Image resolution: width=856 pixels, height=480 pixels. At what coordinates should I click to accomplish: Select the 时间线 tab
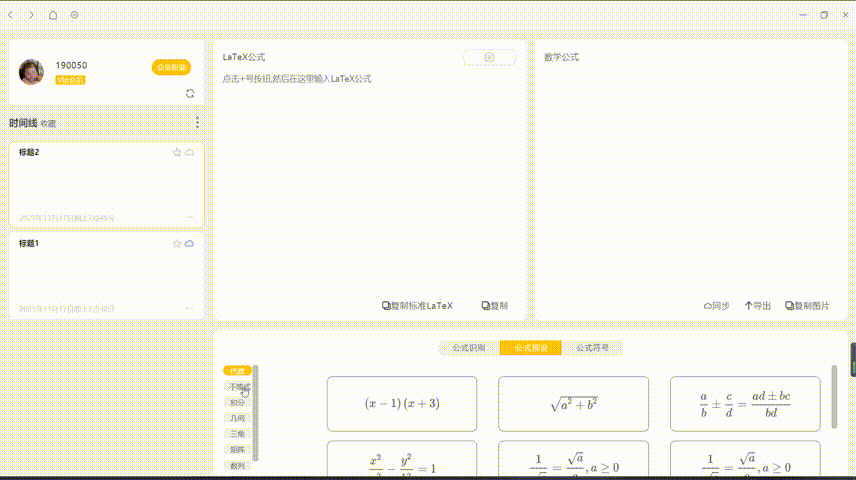[23, 123]
